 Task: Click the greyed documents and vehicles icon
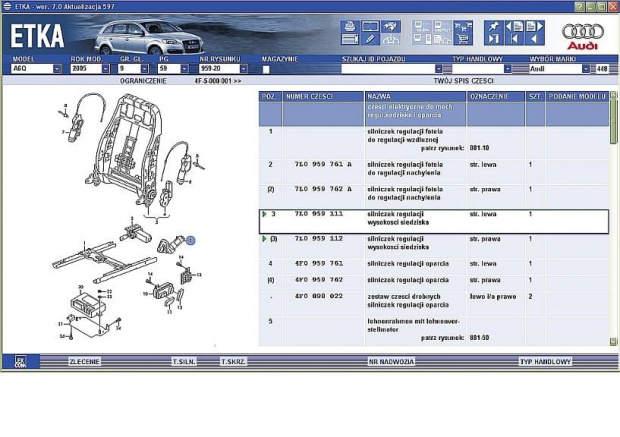pyautogui.click(x=442, y=39)
